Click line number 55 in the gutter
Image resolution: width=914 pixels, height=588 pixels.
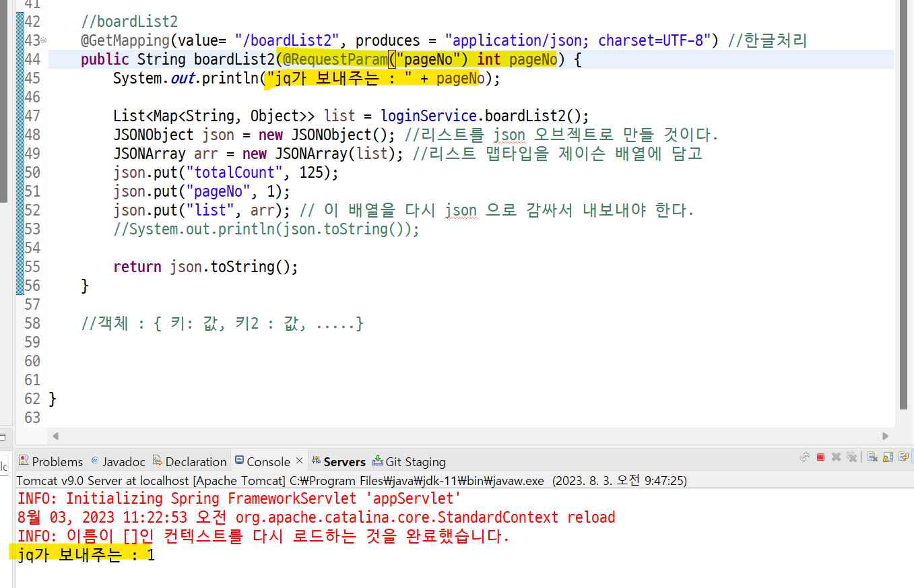point(32,267)
